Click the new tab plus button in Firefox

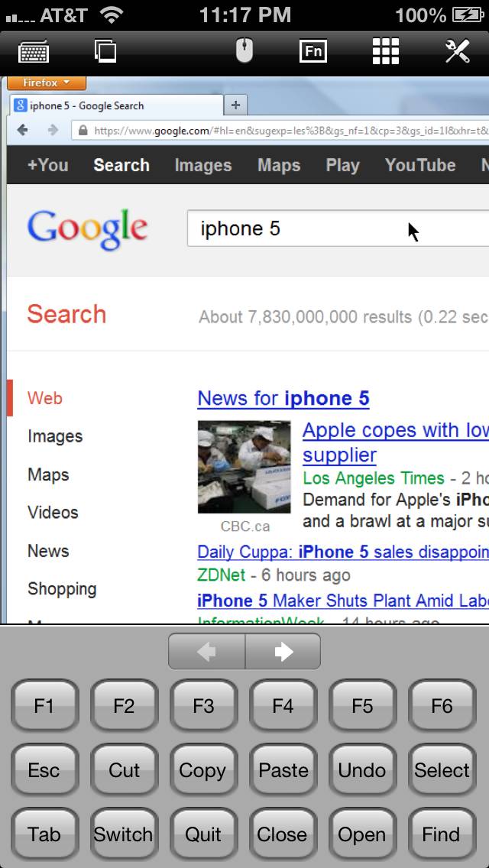[235, 105]
